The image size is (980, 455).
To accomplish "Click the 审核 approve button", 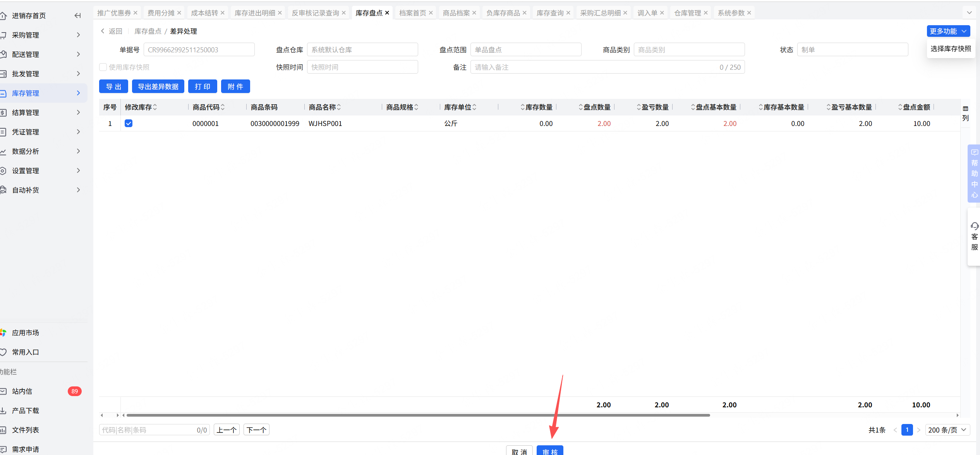I will (550, 451).
